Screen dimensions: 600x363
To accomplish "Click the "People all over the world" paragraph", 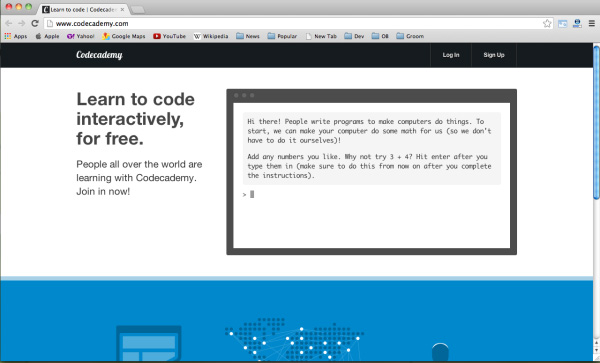I will pyautogui.click(x=139, y=178).
